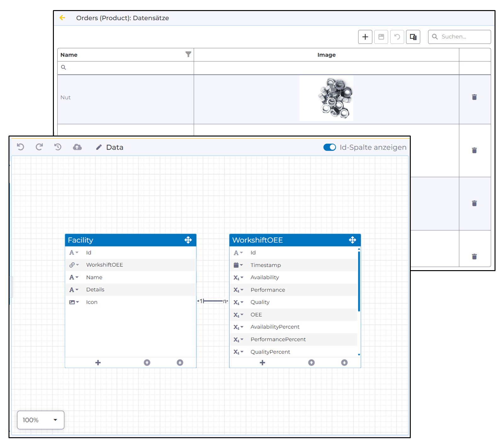Toggle Id-Spalte anzeigen switch
Screen dimensions: 504x447
click(329, 147)
